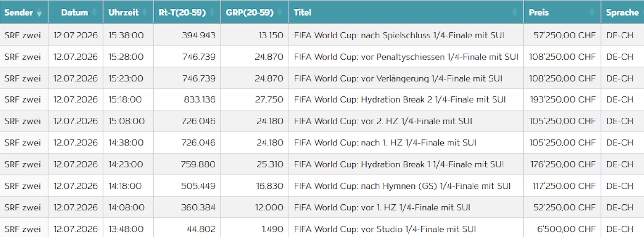Screen dimensions: 644x237
Task: Select the price 193'250,00 CHF cell
Action: pos(562,99)
